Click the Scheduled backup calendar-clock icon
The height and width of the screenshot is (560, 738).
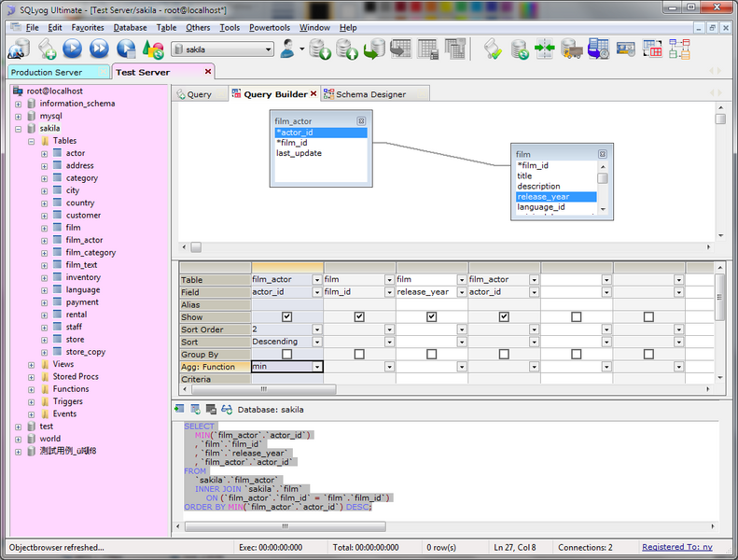click(x=598, y=49)
